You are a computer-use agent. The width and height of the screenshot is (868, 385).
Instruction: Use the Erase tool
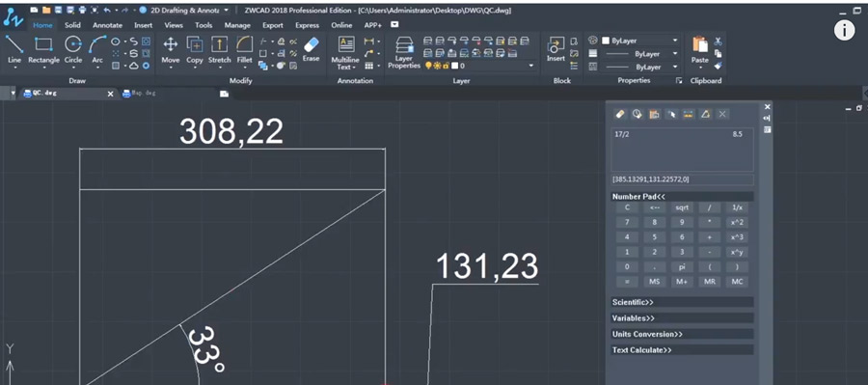point(312,50)
